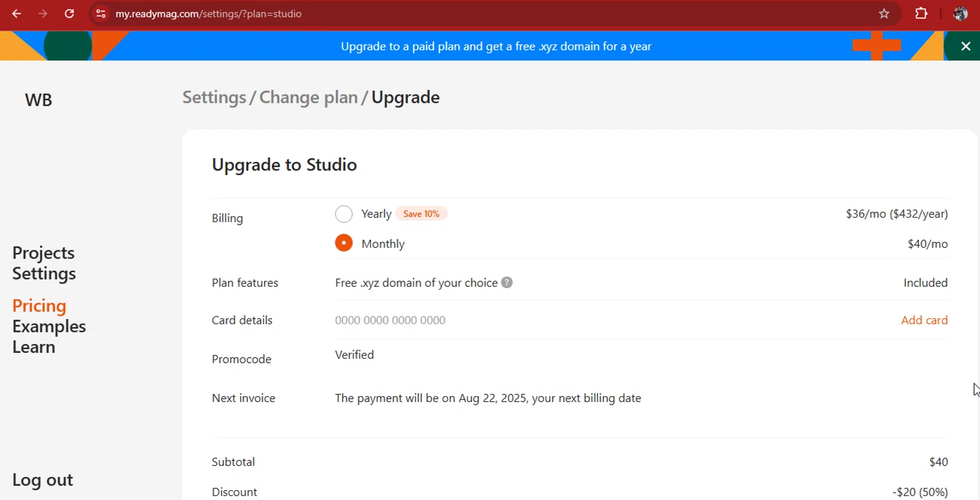Click the Upgrade to Studio heading
980x500 pixels.
click(x=284, y=165)
